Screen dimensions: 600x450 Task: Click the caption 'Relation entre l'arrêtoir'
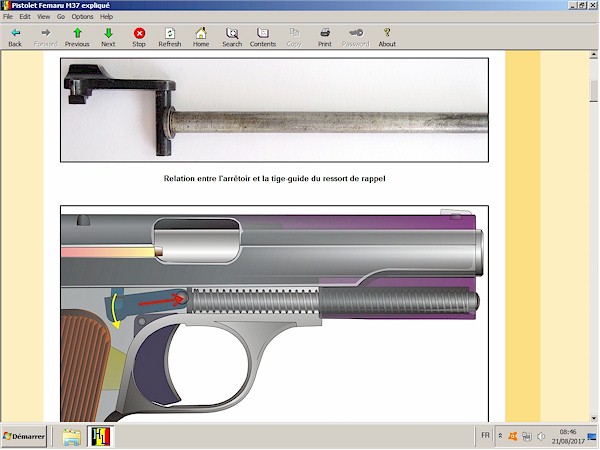point(274,179)
